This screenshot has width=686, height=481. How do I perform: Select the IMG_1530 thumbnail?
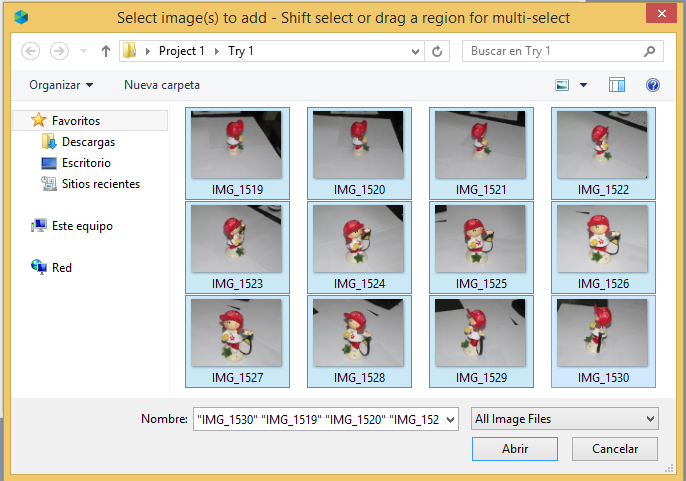pos(603,341)
